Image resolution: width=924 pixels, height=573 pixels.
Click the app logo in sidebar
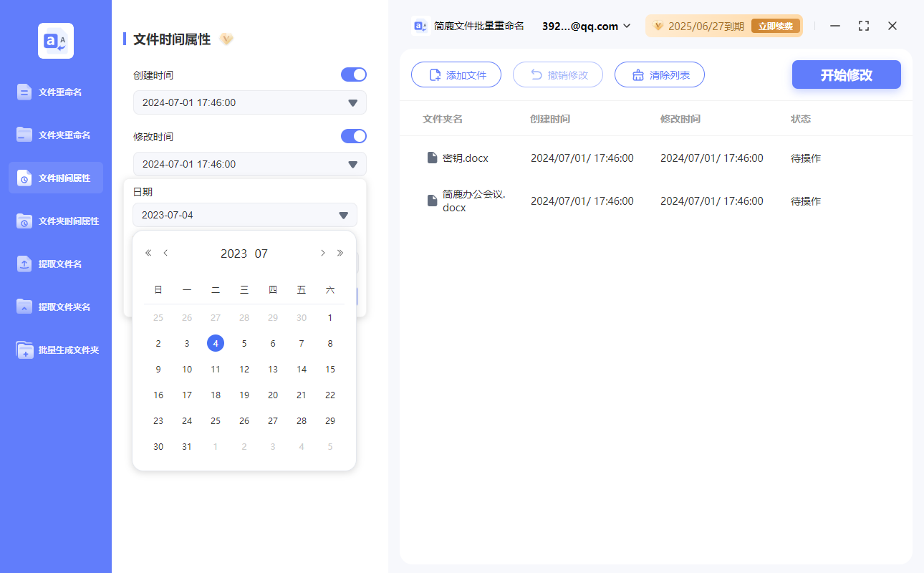click(x=56, y=41)
